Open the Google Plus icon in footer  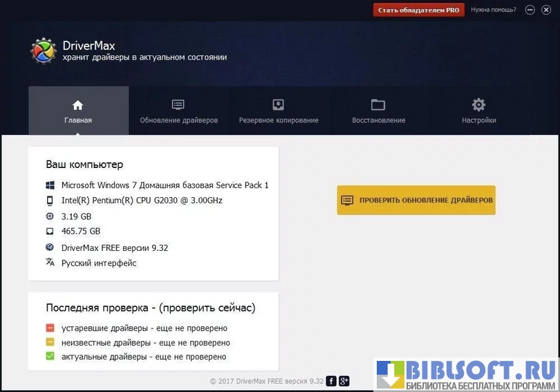344,381
